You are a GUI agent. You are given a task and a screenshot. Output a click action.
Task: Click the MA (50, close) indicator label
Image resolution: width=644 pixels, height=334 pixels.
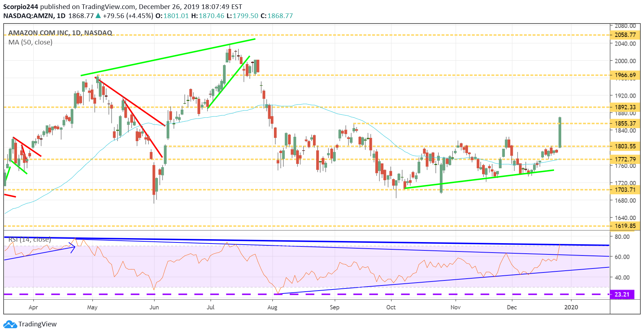click(30, 42)
